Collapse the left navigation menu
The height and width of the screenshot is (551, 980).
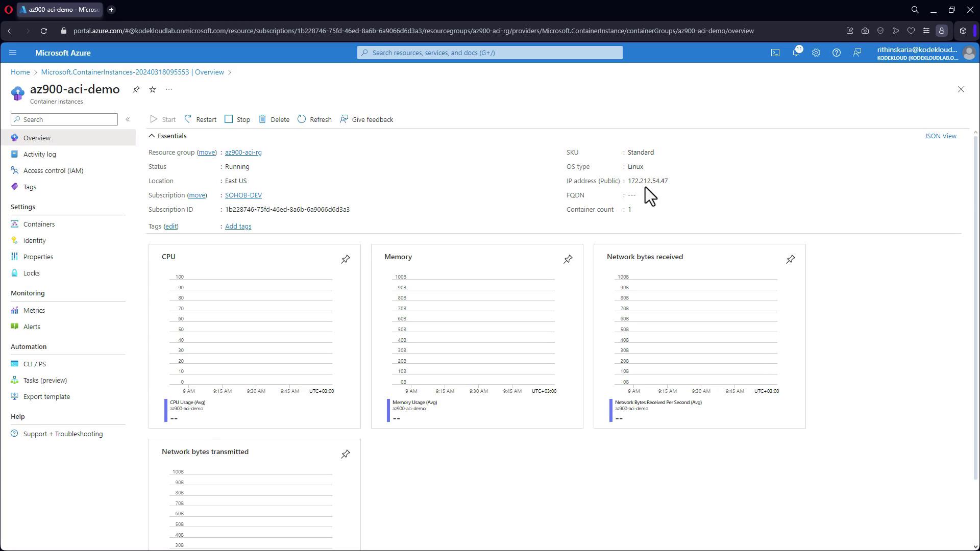click(128, 119)
